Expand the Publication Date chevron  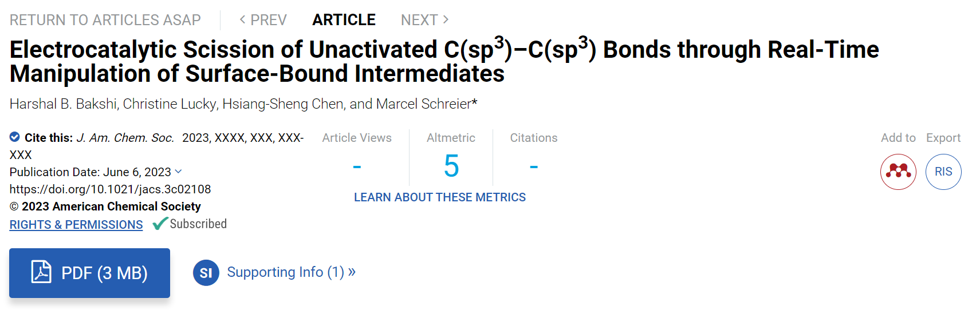pyautogui.click(x=178, y=172)
